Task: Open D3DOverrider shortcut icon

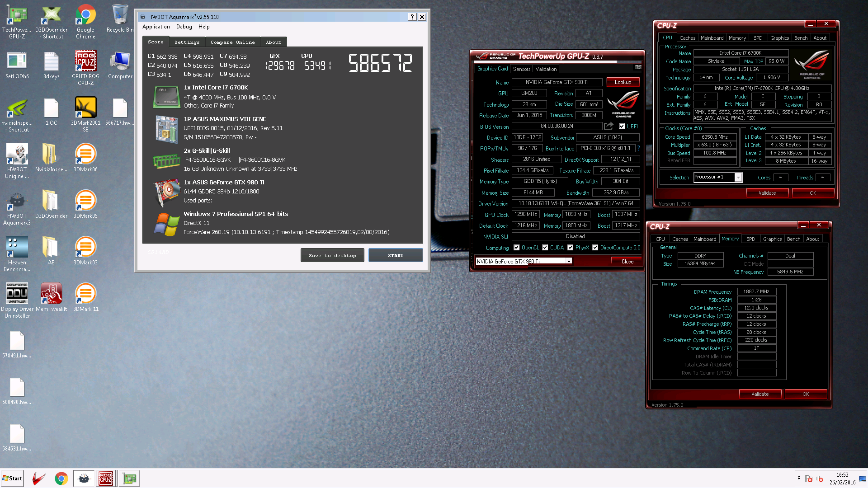Action: [x=51, y=22]
